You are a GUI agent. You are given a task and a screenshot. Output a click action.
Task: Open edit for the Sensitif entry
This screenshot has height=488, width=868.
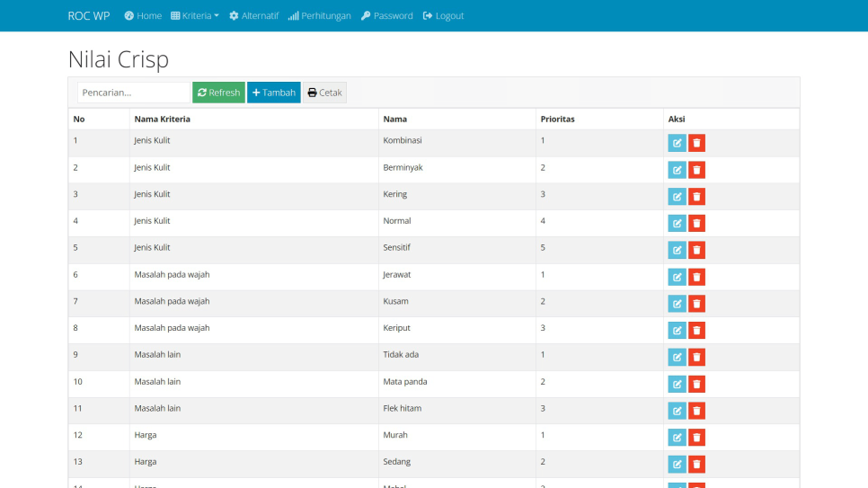point(677,250)
